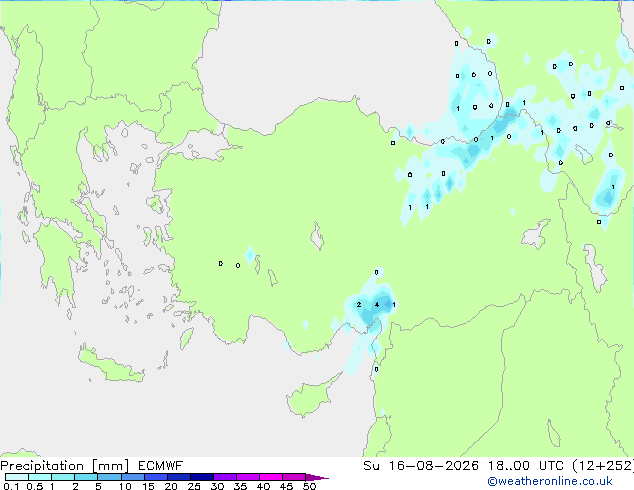Screen dimensions: 634x490
Task: Click the weatheronline.co.uk copyright link
Action: (550, 481)
